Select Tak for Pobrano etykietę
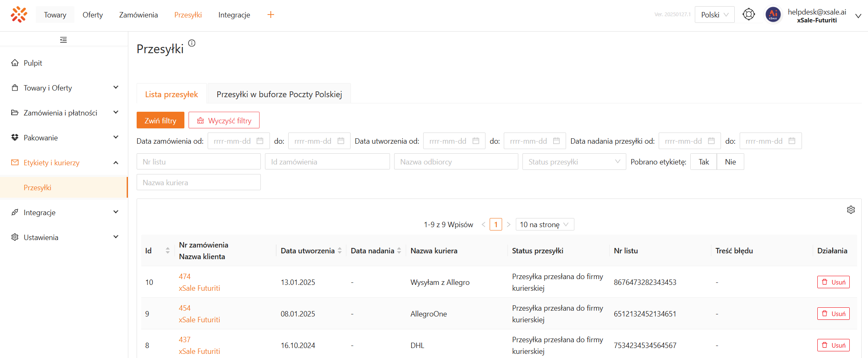This screenshot has width=868, height=358. click(704, 162)
